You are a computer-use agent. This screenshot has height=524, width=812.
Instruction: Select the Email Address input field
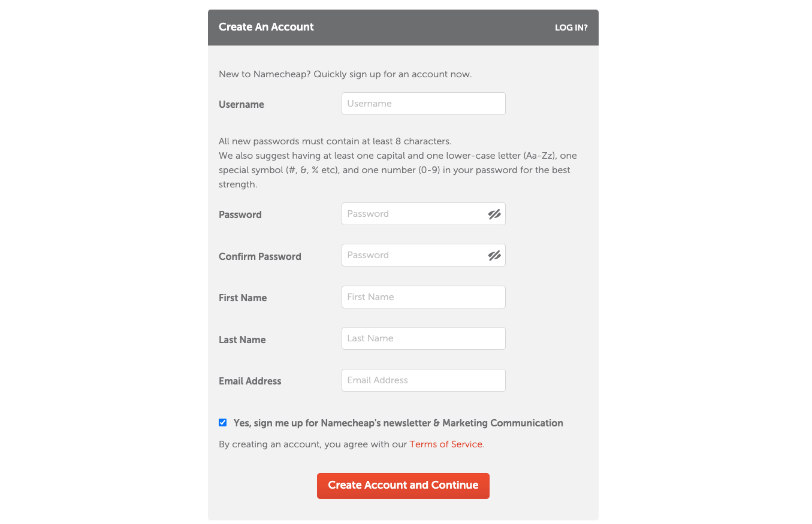423,380
